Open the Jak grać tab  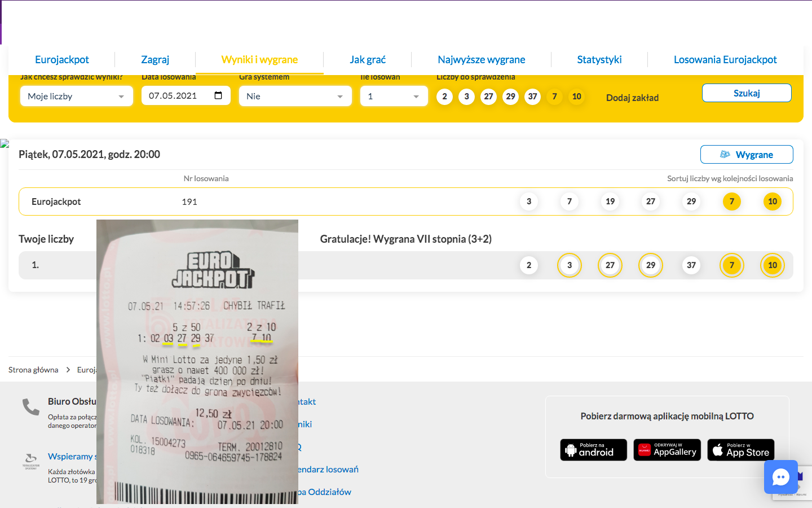(368, 59)
